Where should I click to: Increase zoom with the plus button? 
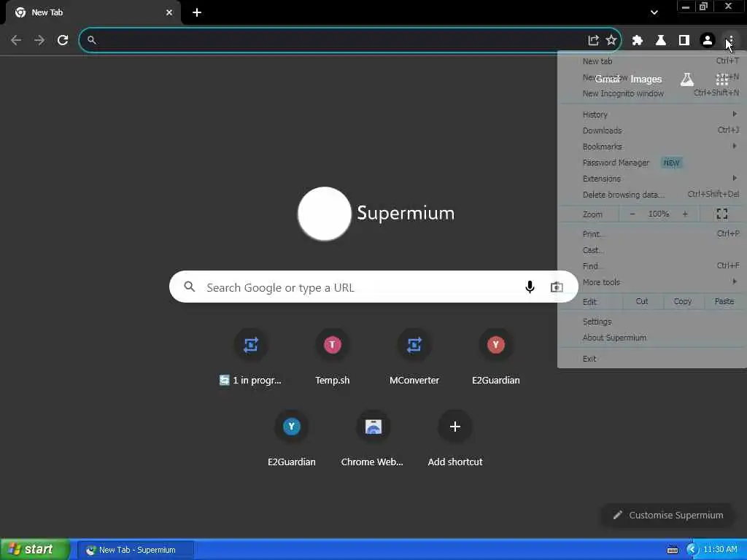(x=685, y=214)
